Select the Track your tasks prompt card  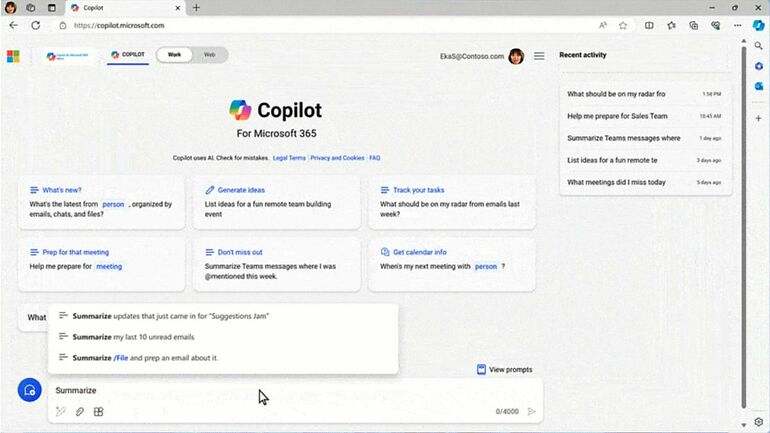(452, 202)
